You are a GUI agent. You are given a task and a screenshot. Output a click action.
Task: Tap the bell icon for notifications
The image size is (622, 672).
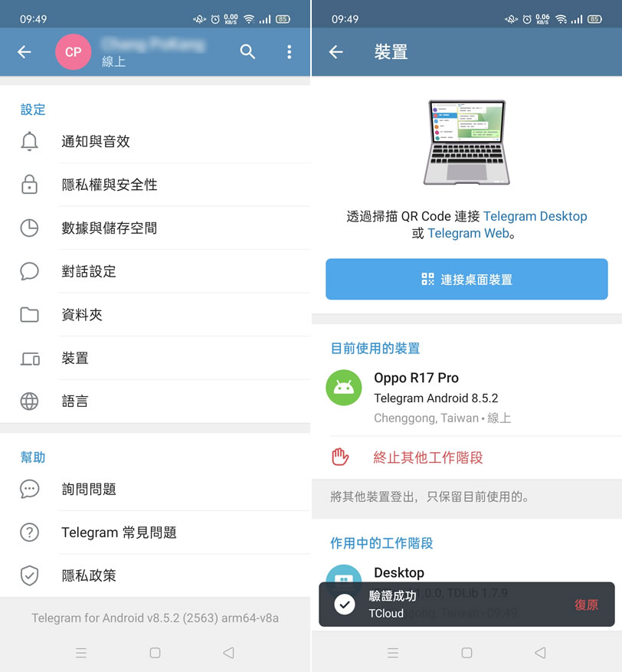[x=30, y=142]
